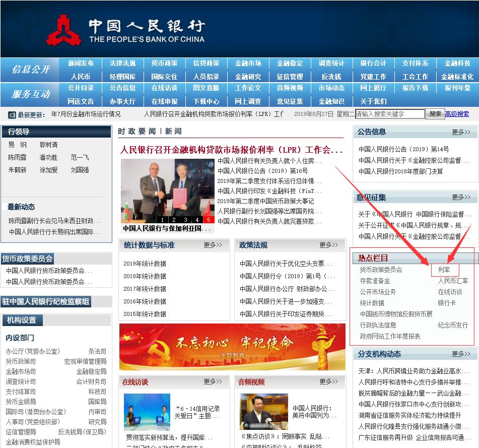Click the search keyword input field

[389, 114]
